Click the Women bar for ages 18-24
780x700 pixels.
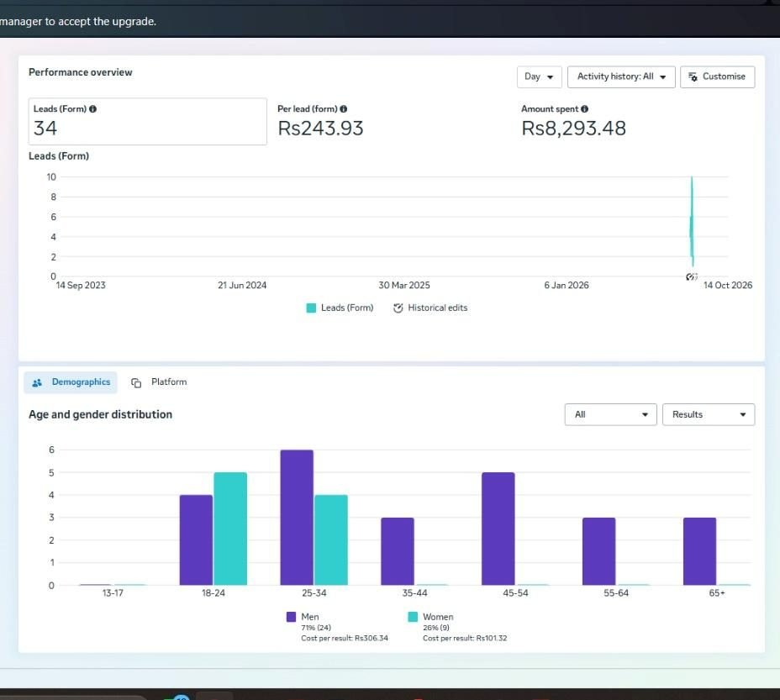(230, 529)
